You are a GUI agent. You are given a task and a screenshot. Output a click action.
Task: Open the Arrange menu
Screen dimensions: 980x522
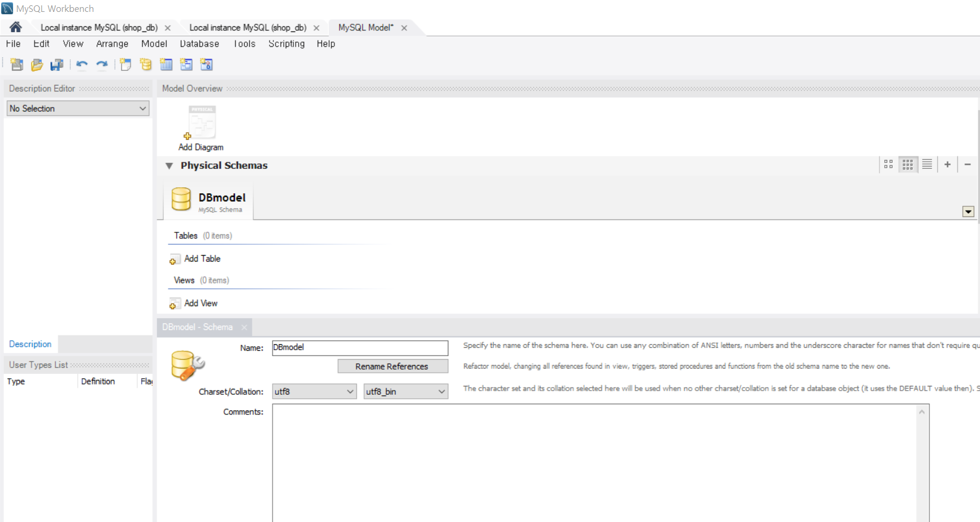tap(112, 44)
